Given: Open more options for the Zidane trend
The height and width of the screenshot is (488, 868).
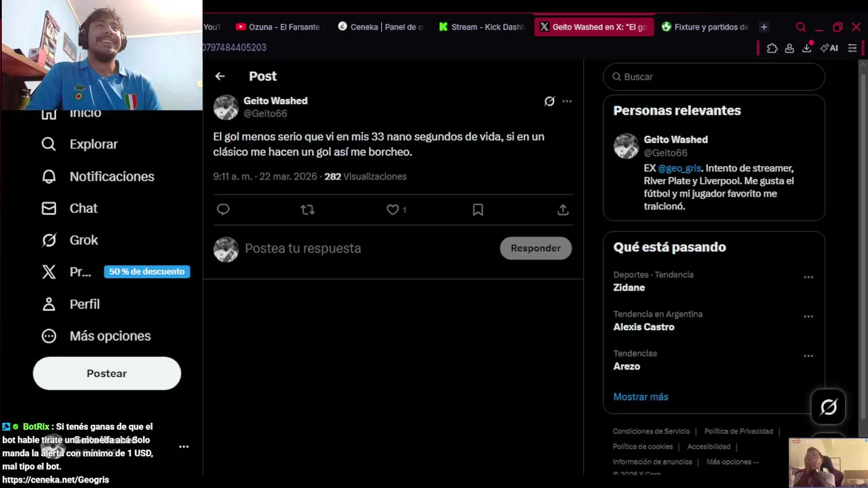Looking at the screenshot, I should pyautogui.click(x=808, y=277).
